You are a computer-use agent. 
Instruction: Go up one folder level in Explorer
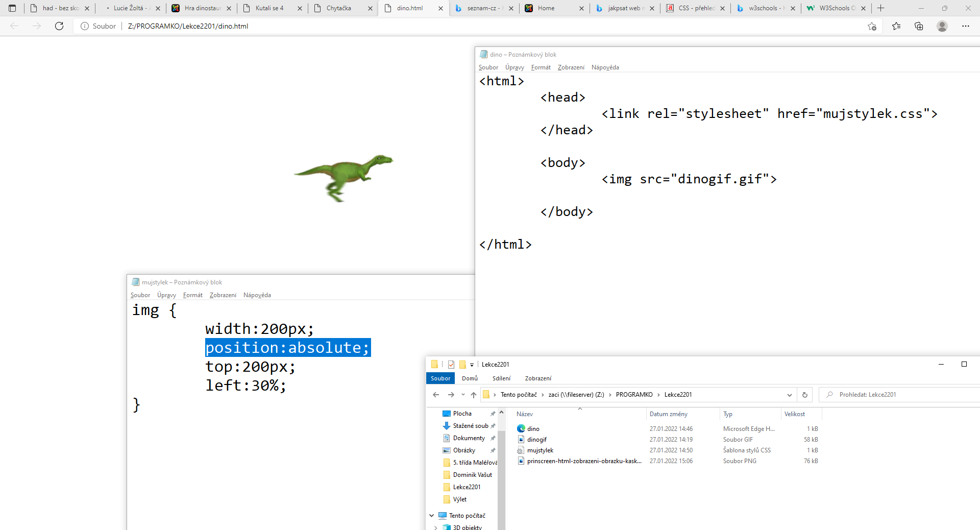click(x=474, y=395)
